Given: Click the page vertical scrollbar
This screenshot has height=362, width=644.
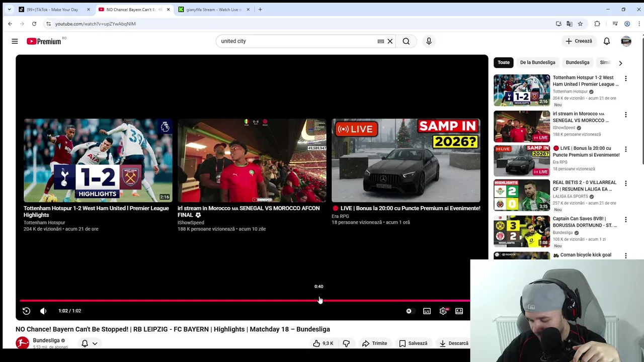Looking at the screenshot, I should (642, 101).
